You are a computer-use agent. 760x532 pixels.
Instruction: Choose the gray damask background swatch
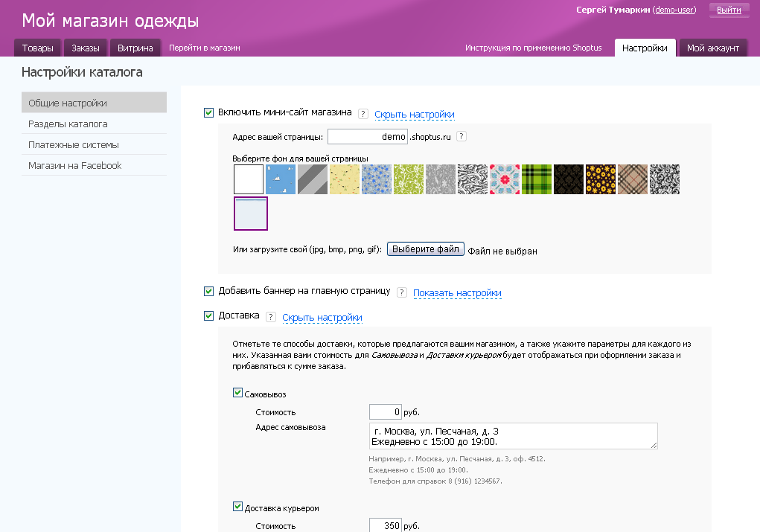(441, 179)
